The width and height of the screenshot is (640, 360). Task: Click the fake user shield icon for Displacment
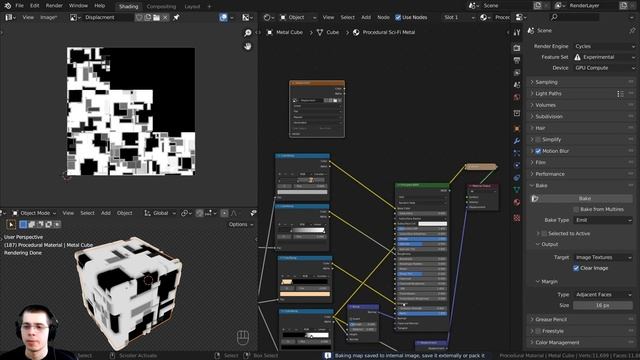139,18
